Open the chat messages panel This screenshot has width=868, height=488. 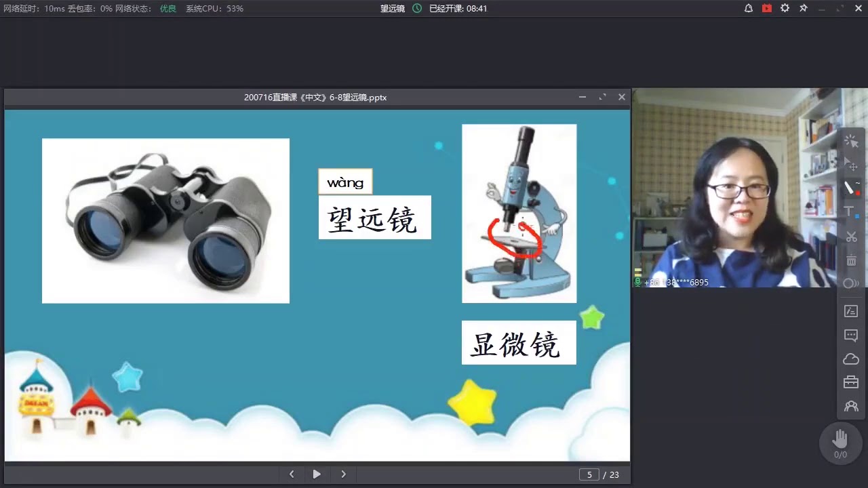[851, 335]
